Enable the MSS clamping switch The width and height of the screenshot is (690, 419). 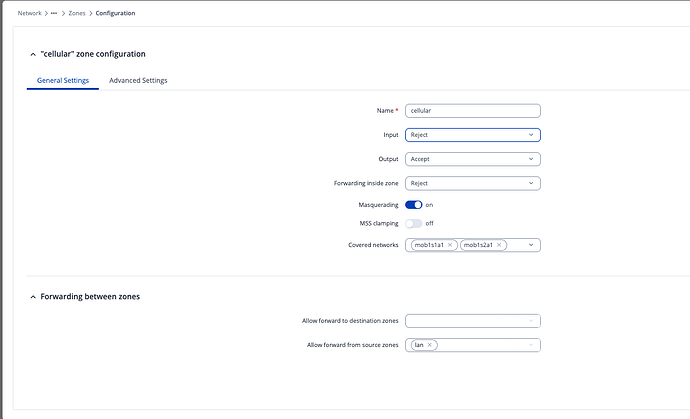pyautogui.click(x=414, y=223)
